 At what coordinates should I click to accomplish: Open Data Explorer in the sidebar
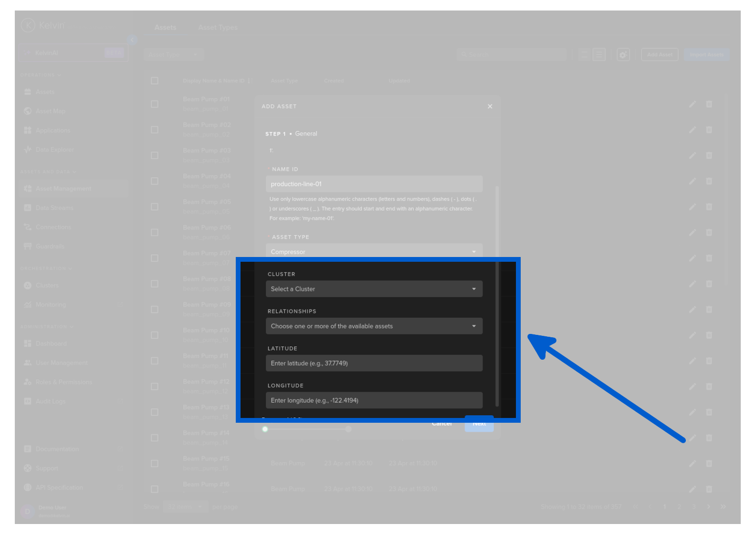tap(54, 150)
